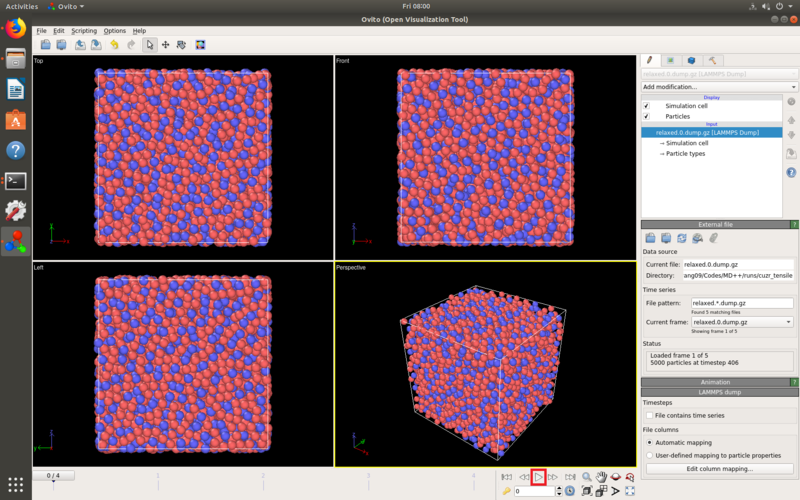Viewport: 800px width, 500px height.
Task: Uncheck Particles display
Action: pos(646,116)
